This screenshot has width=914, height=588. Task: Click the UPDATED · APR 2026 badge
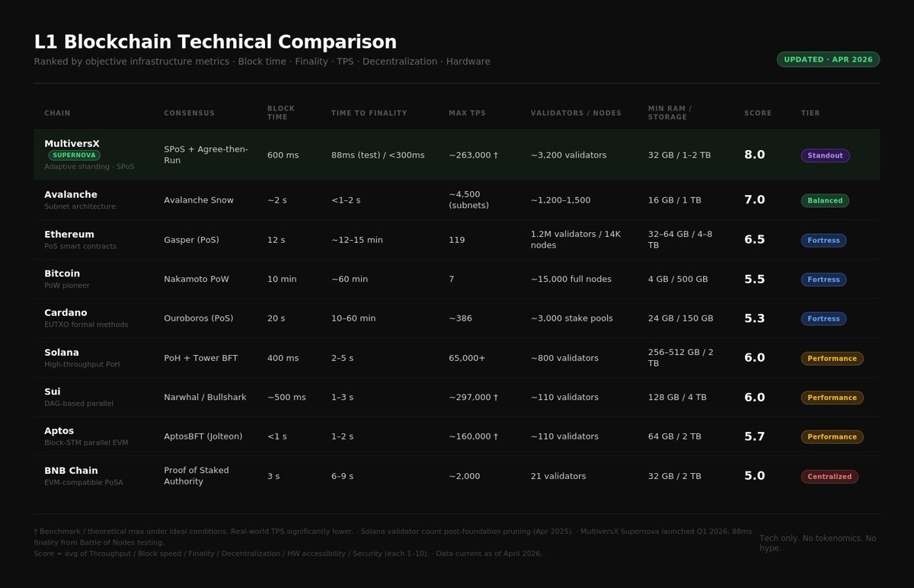point(828,59)
